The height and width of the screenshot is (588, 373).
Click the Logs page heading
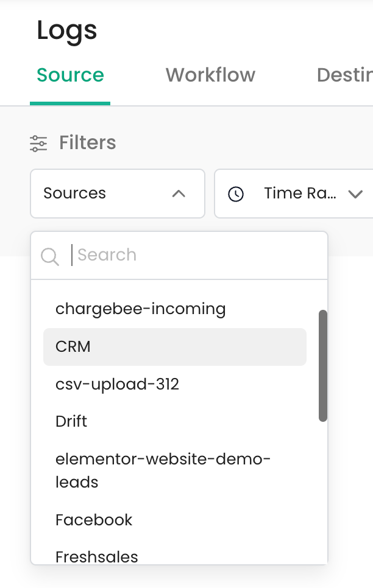coord(67,31)
